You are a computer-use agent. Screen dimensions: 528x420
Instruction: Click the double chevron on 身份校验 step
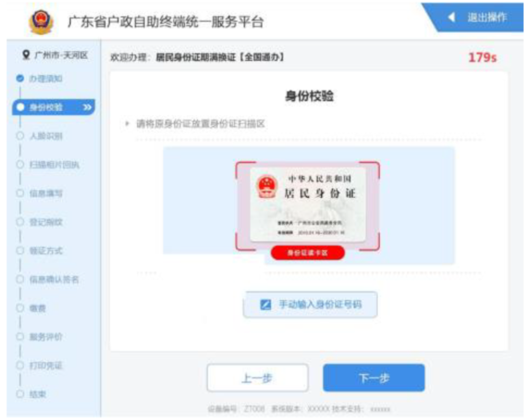point(87,107)
